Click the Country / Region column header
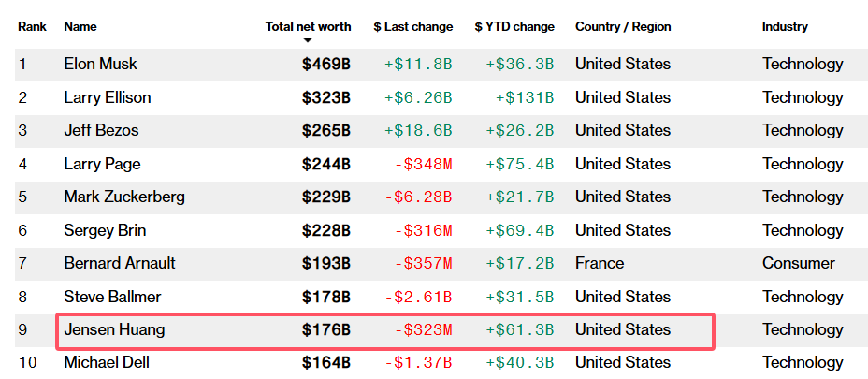The height and width of the screenshot is (379, 868). (623, 27)
